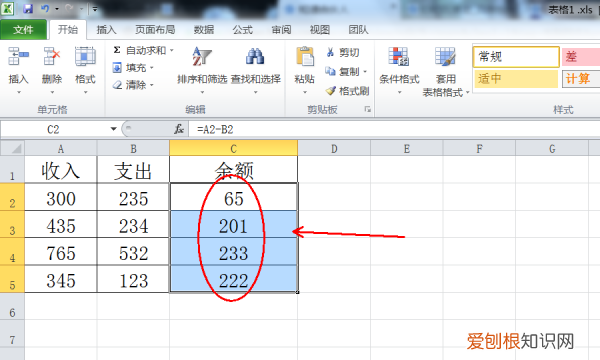This screenshot has height=360, width=600.
Task: Select cell A1 containing 收入
Action: click(x=61, y=169)
